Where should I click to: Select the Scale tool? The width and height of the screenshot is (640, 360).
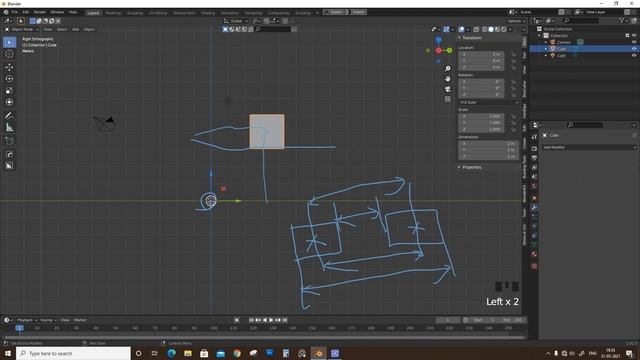(9, 91)
